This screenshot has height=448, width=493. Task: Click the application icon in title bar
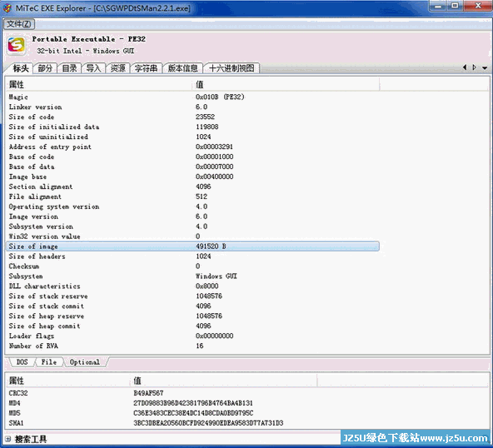coord(7,8)
